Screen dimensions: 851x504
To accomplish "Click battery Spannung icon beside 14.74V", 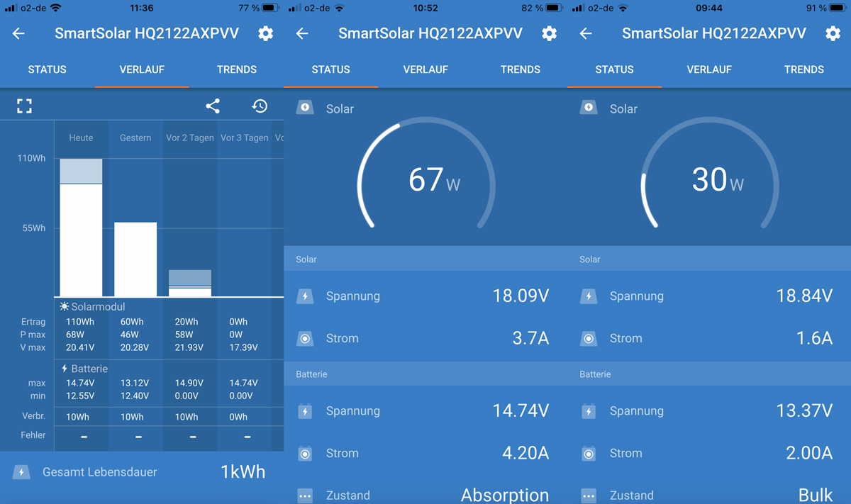I will 305,411.
